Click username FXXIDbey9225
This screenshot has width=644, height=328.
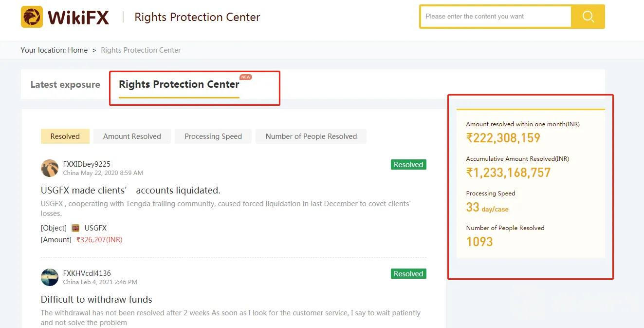click(87, 164)
